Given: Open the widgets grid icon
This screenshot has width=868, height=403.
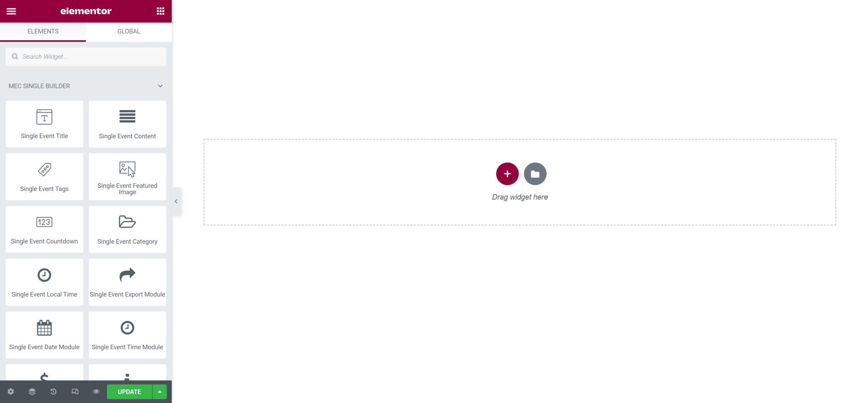Looking at the screenshot, I should [160, 11].
